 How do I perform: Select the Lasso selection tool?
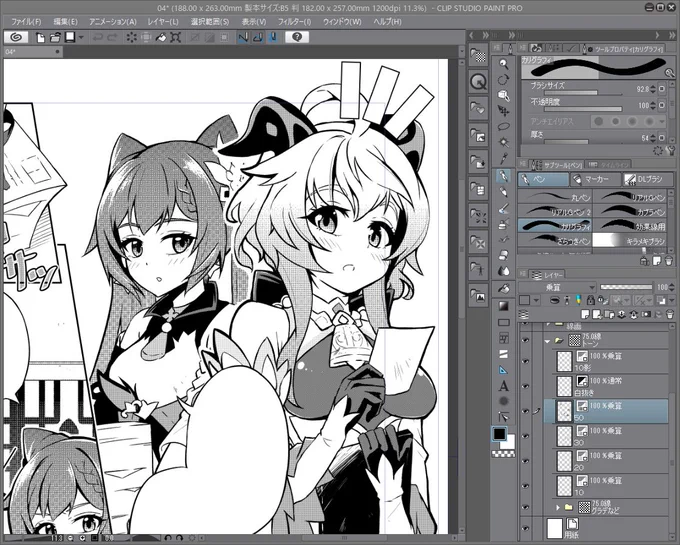503,127
